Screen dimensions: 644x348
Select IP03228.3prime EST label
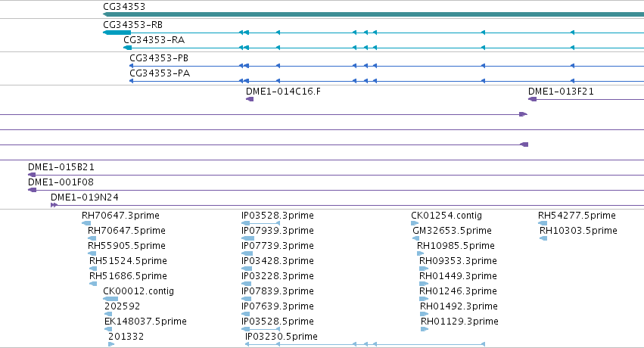(278, 276)
